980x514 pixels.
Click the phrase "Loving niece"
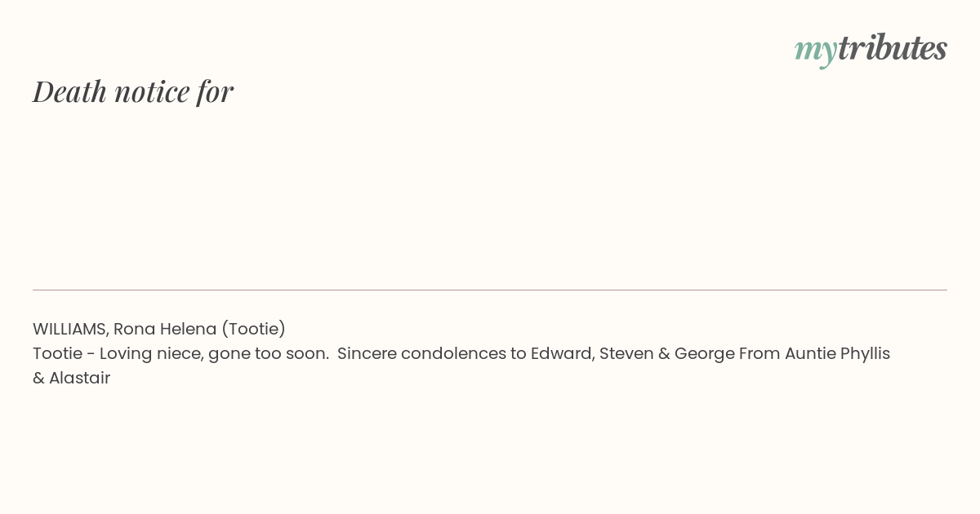pos(151,353)
